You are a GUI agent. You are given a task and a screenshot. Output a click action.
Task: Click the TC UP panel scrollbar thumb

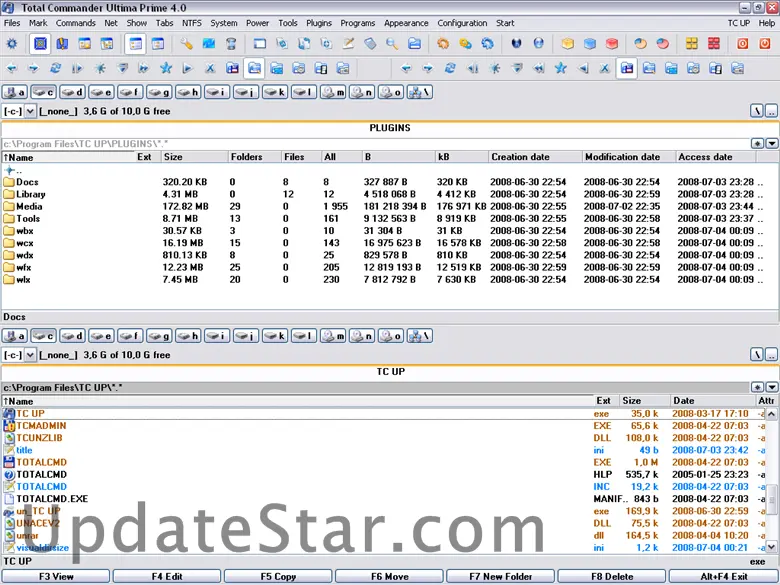[772, 500]
